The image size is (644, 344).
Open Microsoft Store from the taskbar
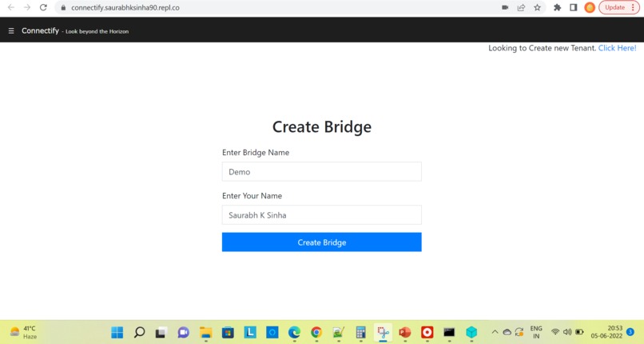click(228, 332)
